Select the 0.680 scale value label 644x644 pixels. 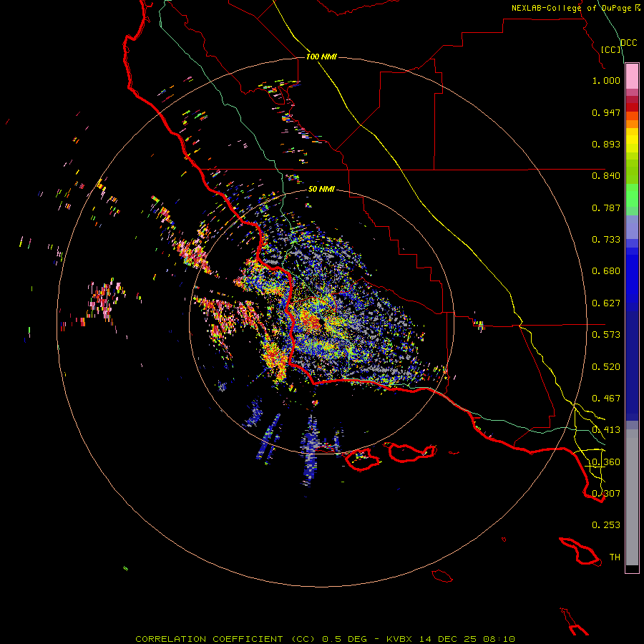coord(606,271)
